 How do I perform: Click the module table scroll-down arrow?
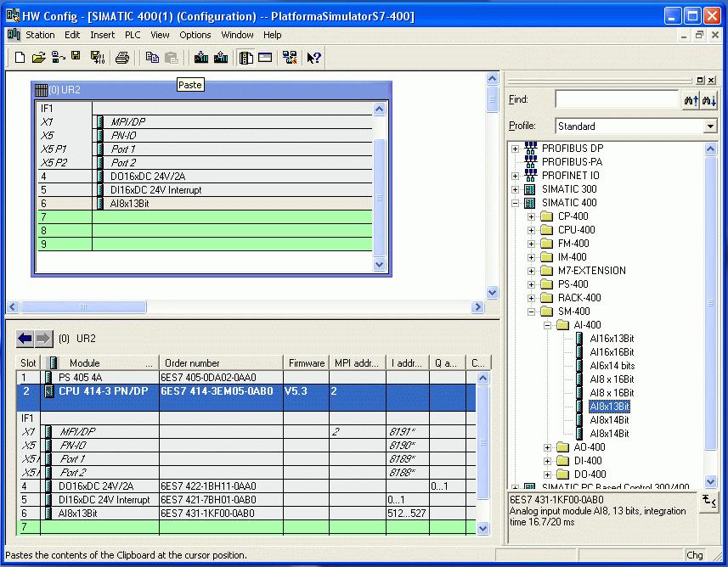(x=483, y=529)
